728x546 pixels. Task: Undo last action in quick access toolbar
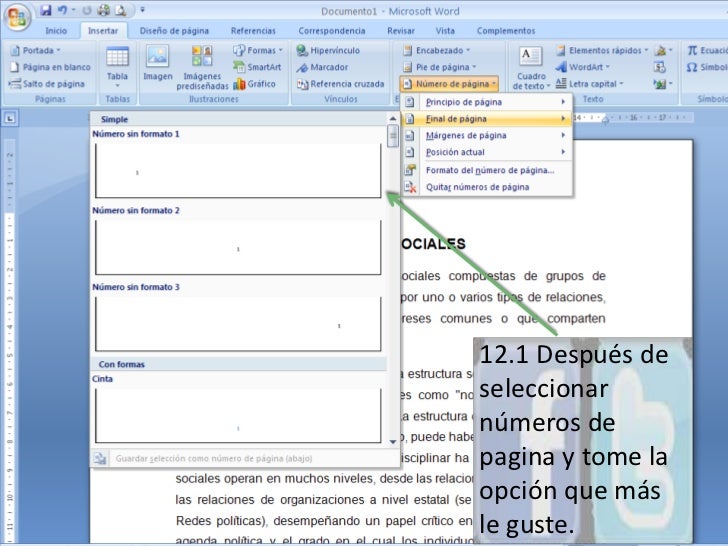click(62, 10)
